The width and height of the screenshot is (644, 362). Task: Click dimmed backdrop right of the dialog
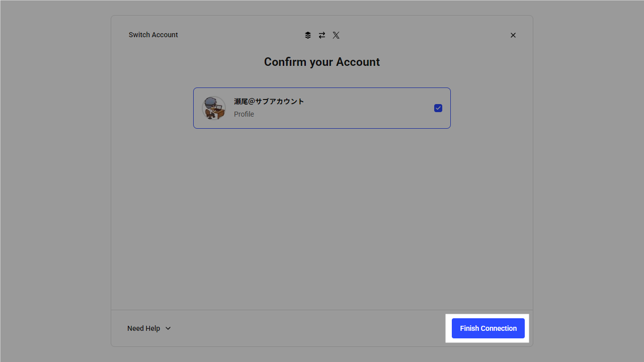click(589, 181)
